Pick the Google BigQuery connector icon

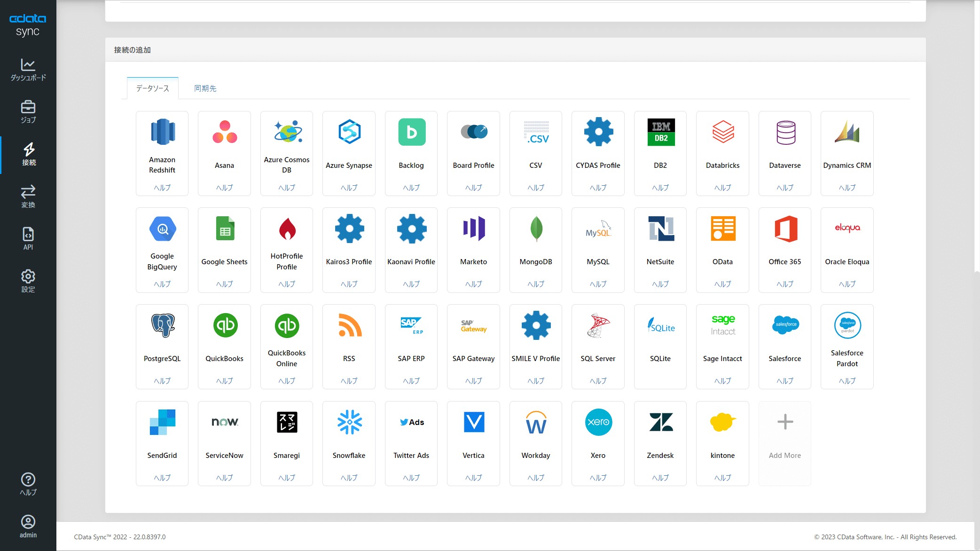[x=162, y=229]
